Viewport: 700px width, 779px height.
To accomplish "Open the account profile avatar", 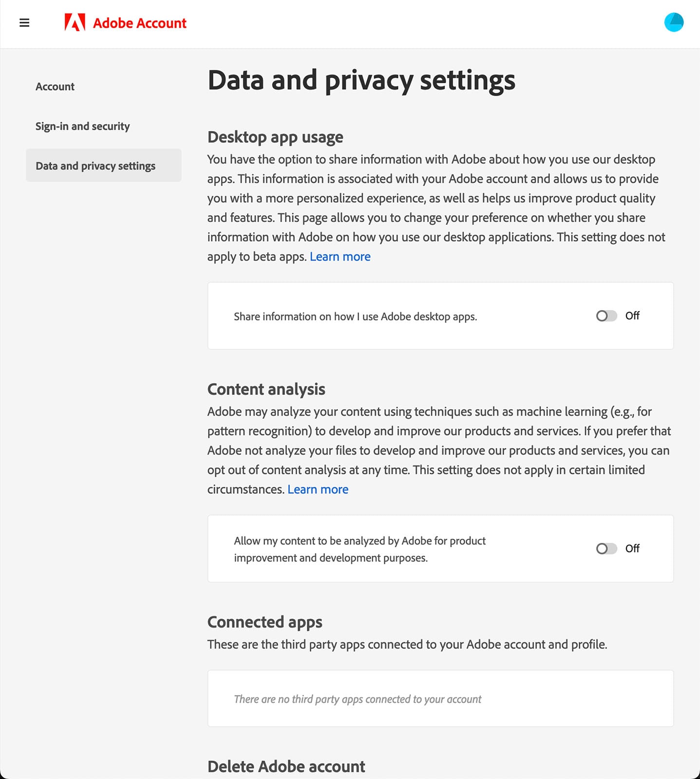I will (x=675, y=22).
